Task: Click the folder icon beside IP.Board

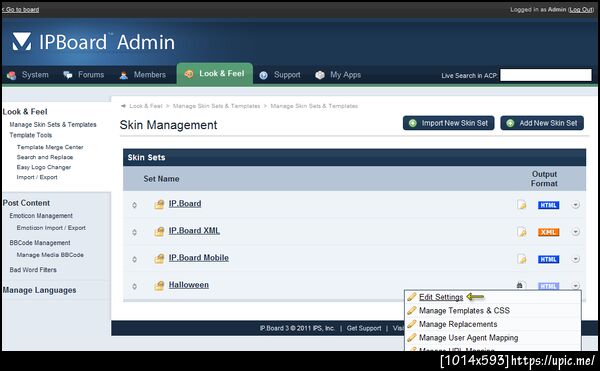Action: tap(159, 205)
